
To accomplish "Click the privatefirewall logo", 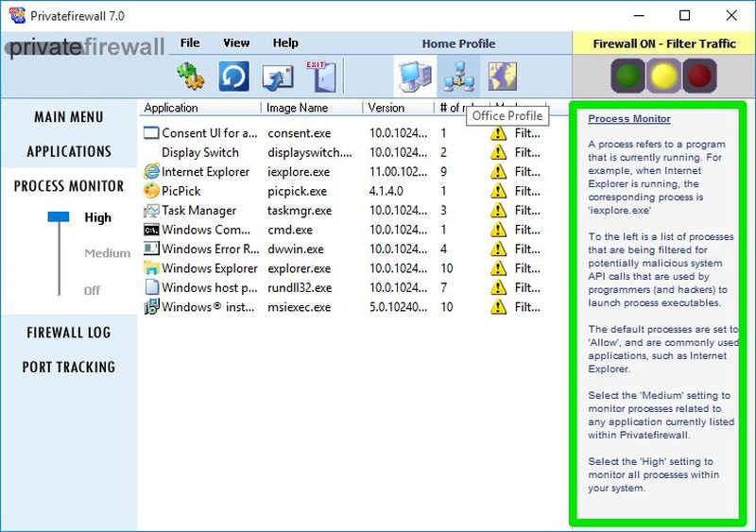I will point(85,47).
